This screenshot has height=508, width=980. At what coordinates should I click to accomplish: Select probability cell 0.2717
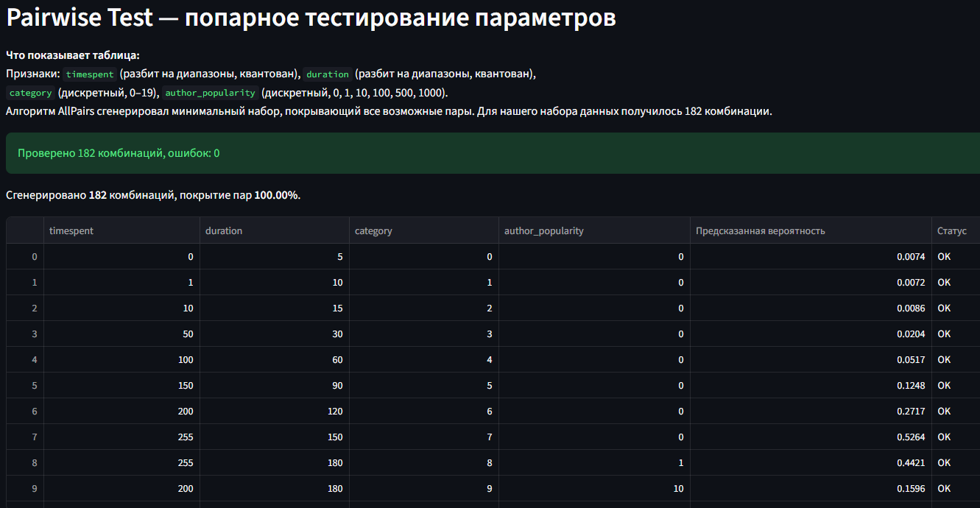(811, 411)
